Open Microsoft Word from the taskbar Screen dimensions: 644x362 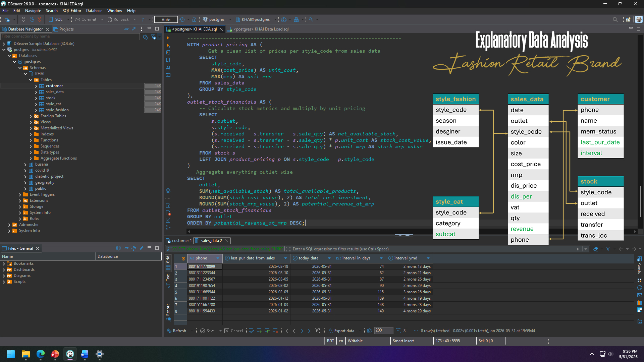[85, 354]
